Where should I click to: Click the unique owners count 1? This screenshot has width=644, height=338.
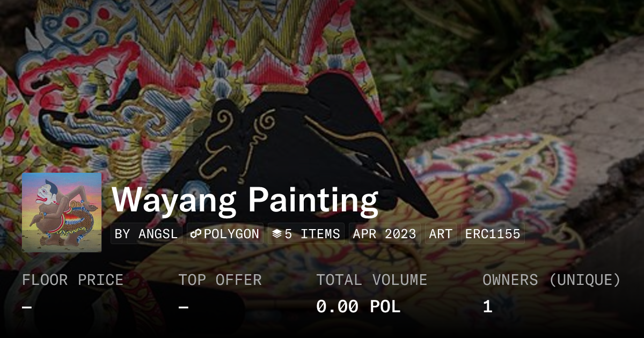tap(487, 307)
